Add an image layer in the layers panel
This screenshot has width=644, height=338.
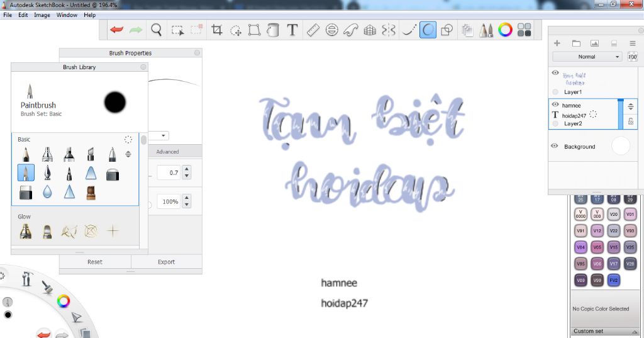click(594, 43)
